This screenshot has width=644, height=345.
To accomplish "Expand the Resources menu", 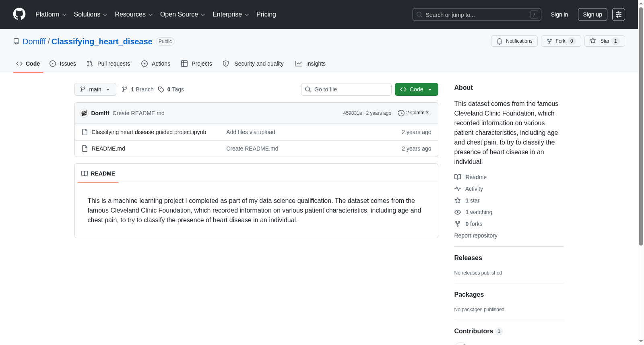I will coord(134,14).
